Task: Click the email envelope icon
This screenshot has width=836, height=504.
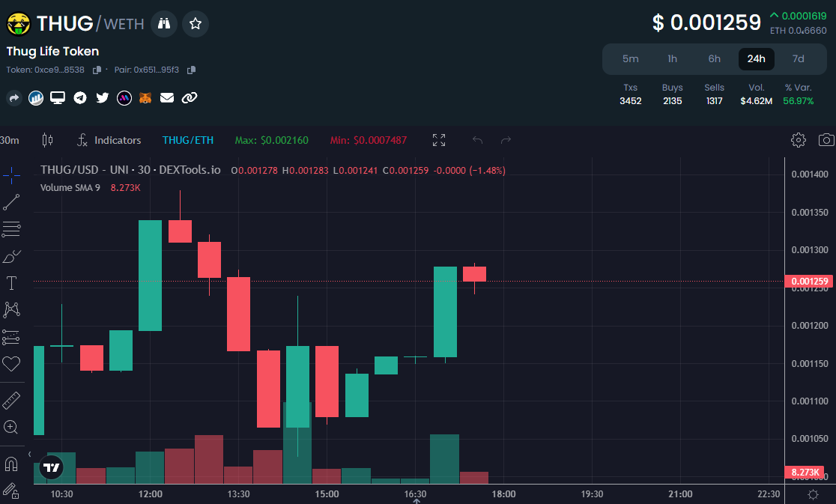Action: click(167, 98)
